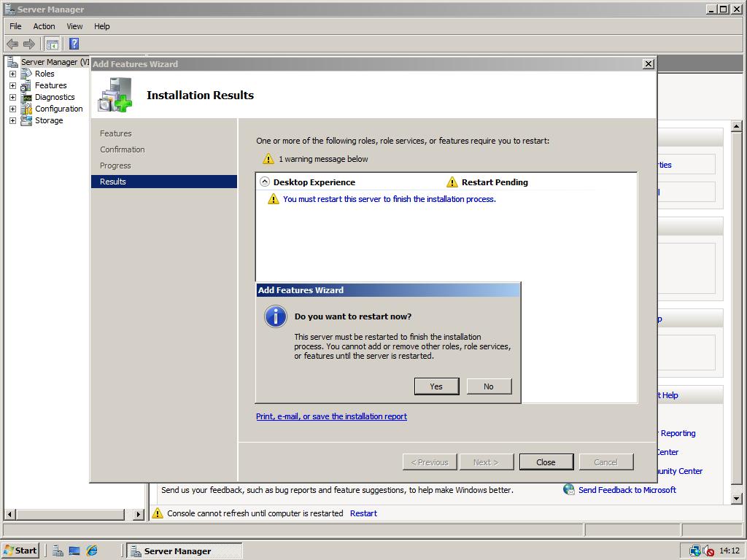Expand the Features tree node

tap(13, 86)
